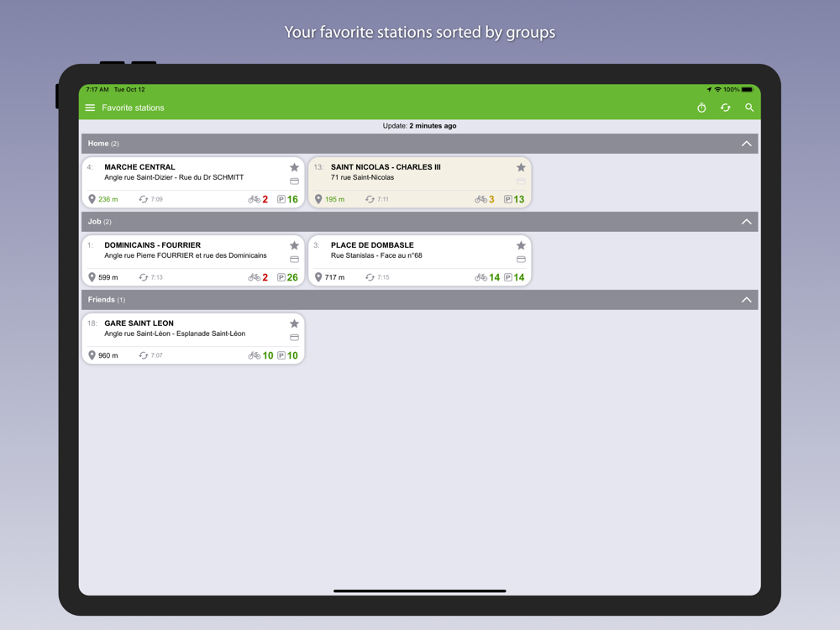Viewport: 840px width, 630px height.
Task: Open GARE SAINT LEON station title
Action: 139,323
